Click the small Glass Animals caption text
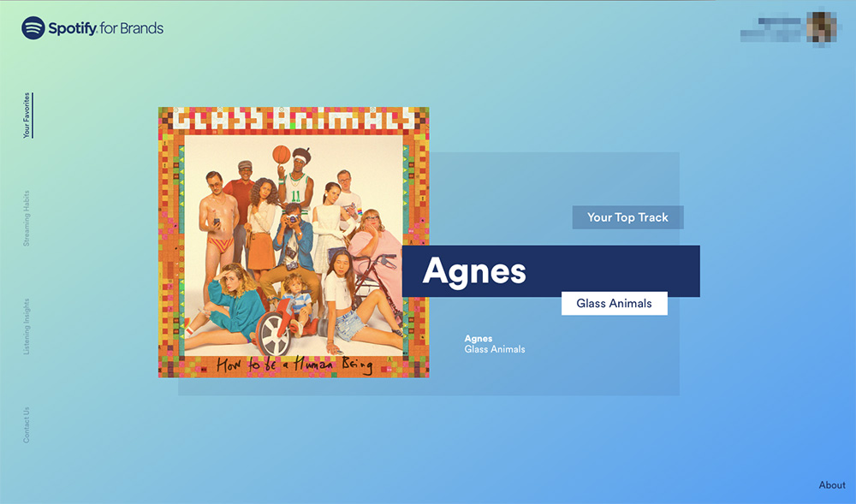The image size is (856, 504). click(495, 349)
